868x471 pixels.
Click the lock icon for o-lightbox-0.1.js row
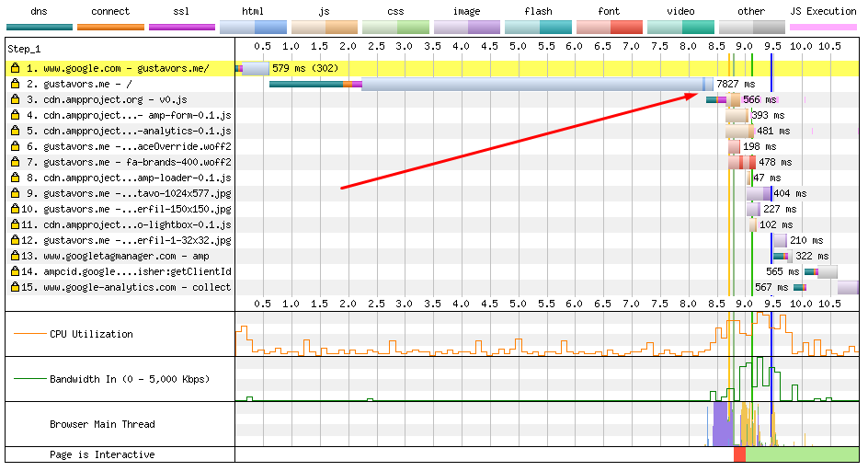(16, 224)
